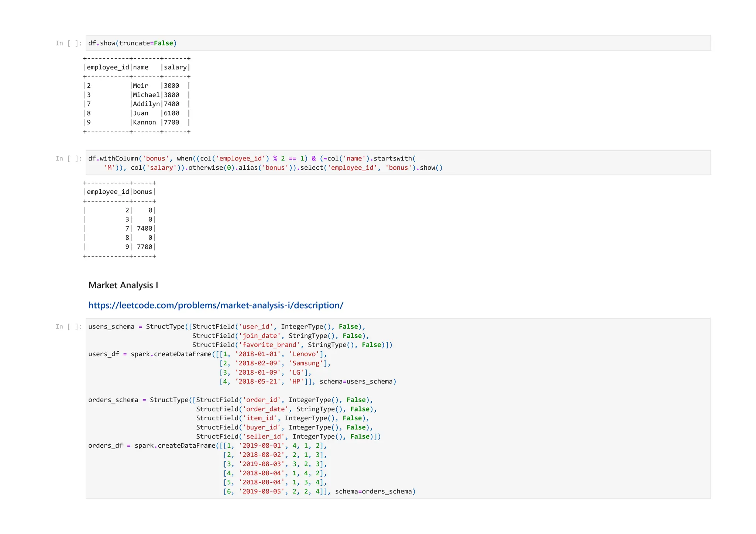Click the 'item_id' field name

[x=260, y=418]
